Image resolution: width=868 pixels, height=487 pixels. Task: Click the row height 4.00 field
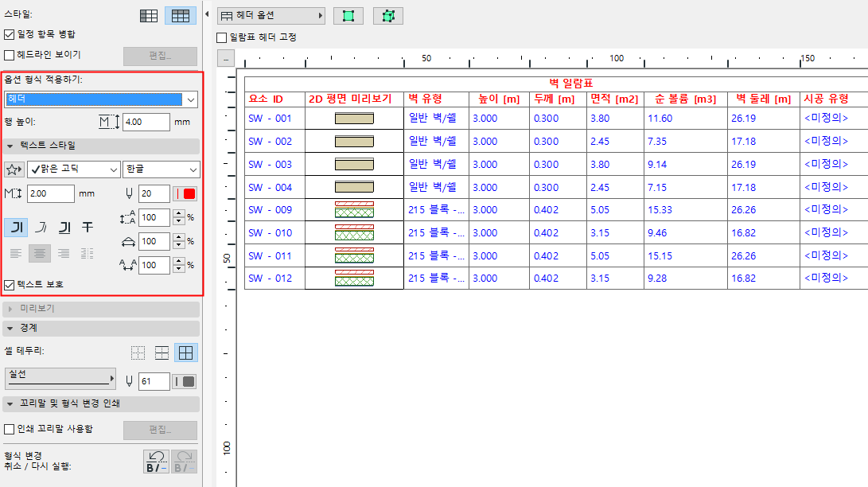pyautogui.click(x=146, y=122)
